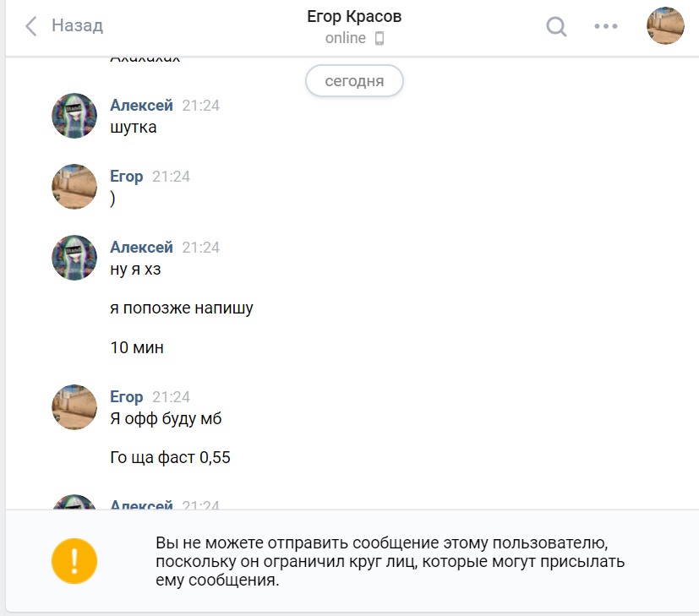Image resolution: width=699 pixels, height=616 pixels.
Task: Open Егор avatar next to ) message
Action: [74, 186]
